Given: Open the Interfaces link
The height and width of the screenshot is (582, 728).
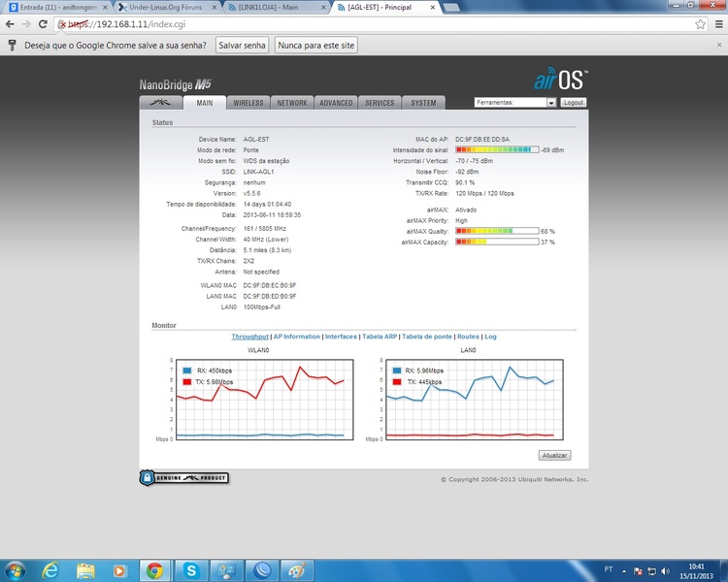Looking at the screenshot, I should [x=341, y=337].
